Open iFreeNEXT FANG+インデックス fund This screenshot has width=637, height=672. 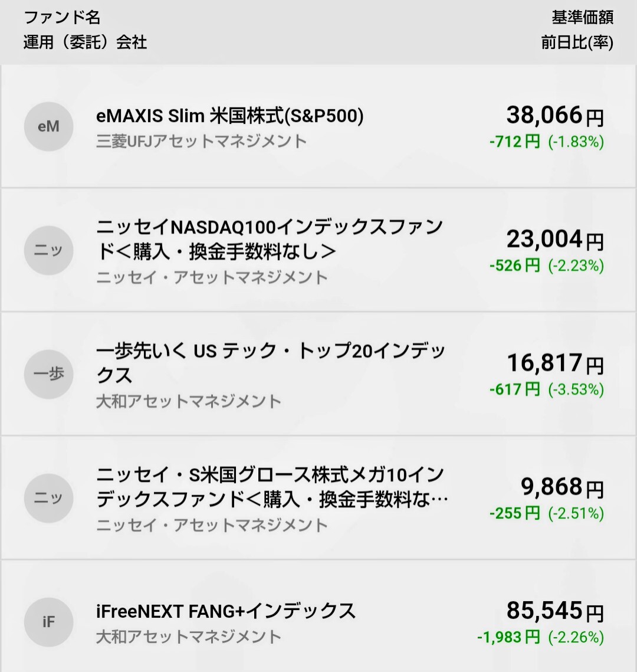click(226, 611)
